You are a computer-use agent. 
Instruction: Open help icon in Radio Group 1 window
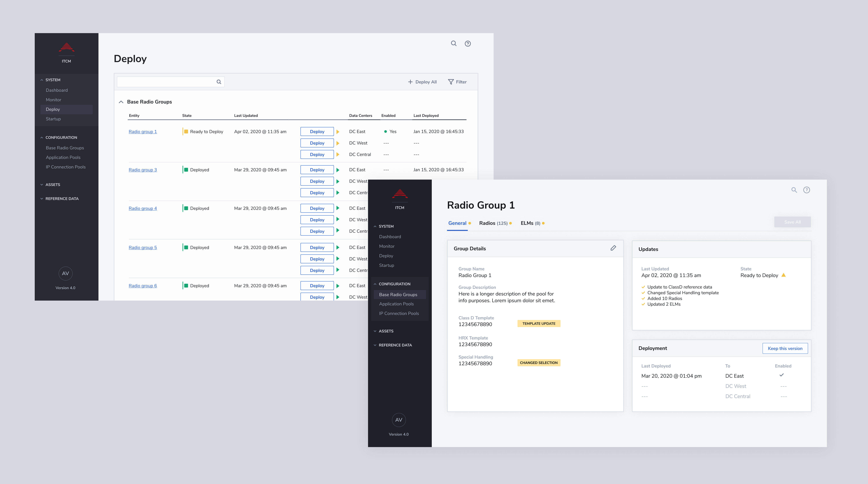click(807, 190)
